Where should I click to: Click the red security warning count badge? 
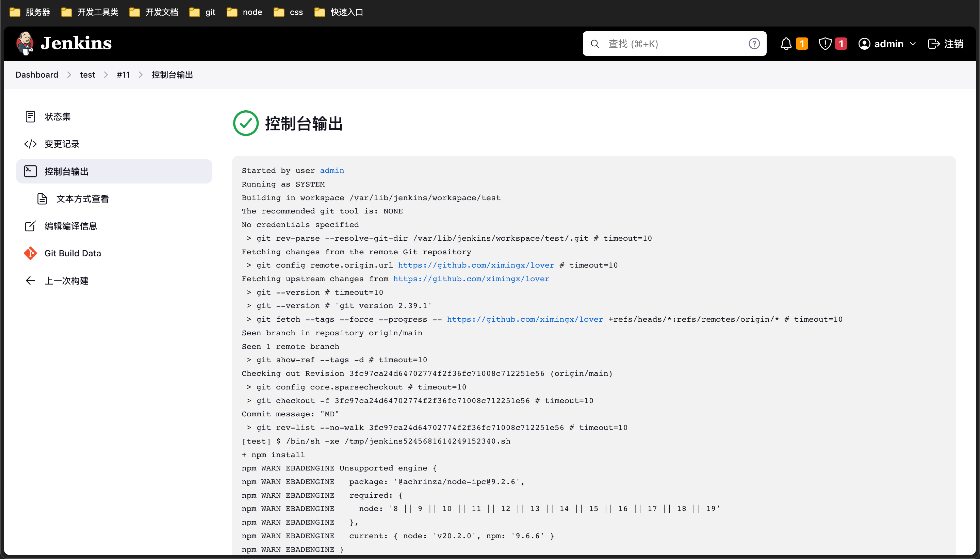point(841,44)
